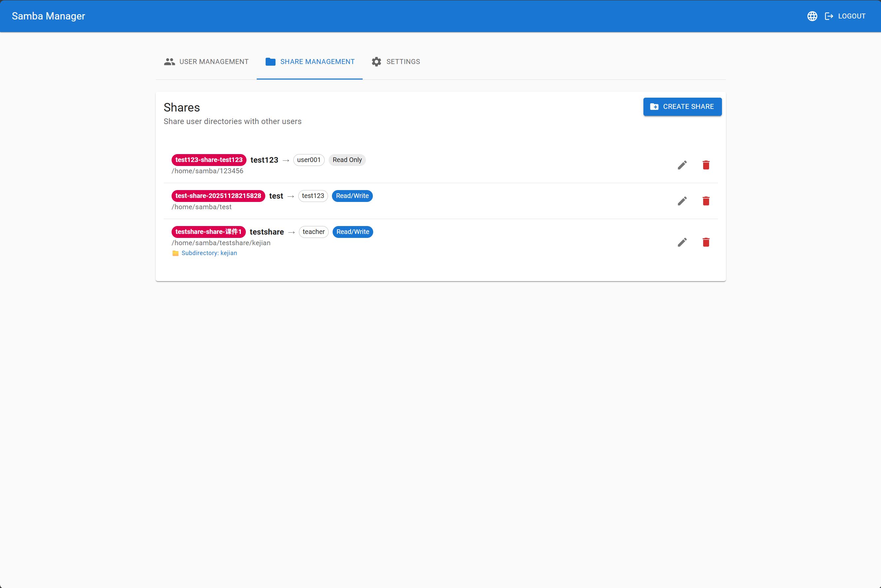Click Read/Write chip on teacher row
This screenshot has width=881, height=588.
coord(352,232)
